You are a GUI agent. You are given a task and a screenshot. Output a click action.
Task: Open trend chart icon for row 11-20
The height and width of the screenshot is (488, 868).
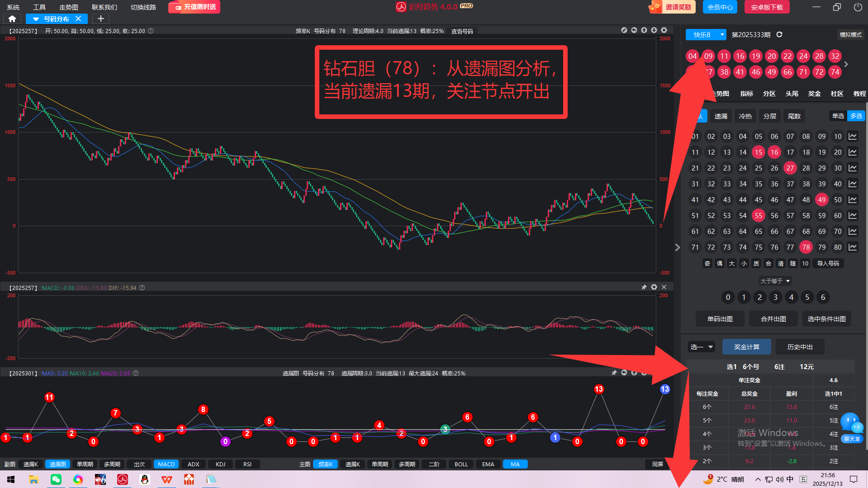pyautogui.click(x=853, y=152)
